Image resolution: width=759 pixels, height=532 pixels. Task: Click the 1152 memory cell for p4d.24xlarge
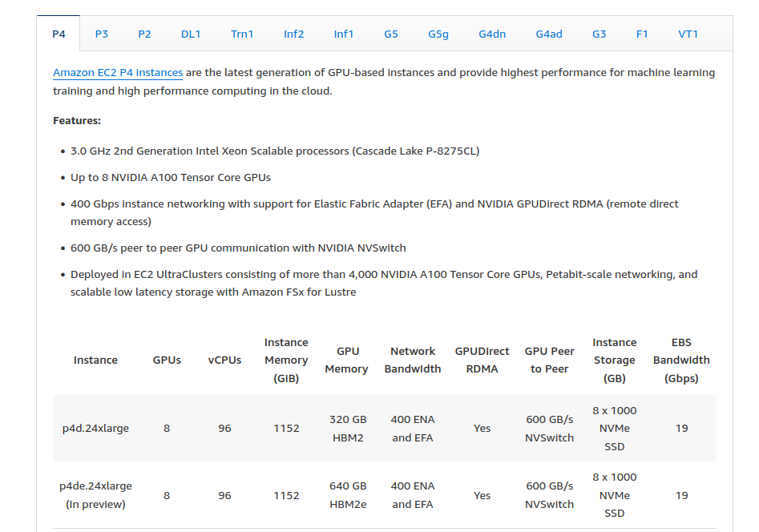coord(286,429)
